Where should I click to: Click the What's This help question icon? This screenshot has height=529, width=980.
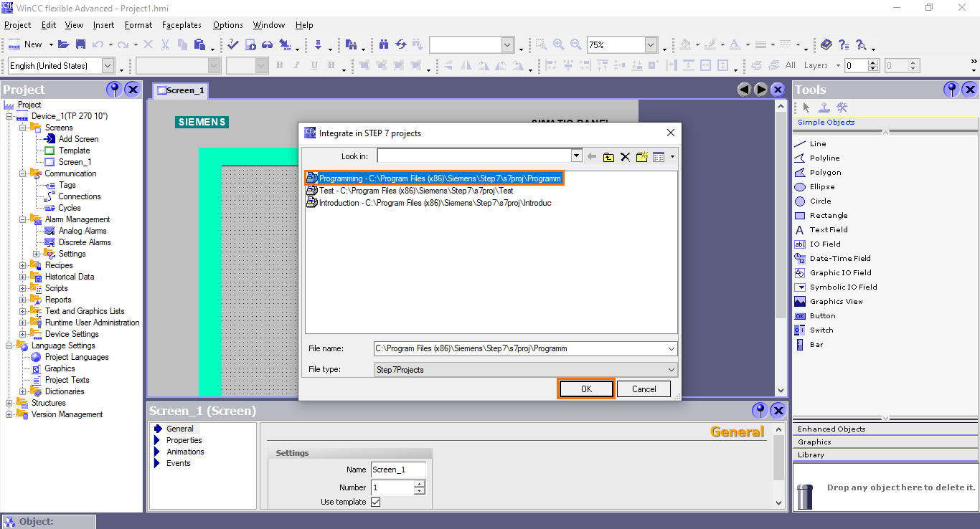843,44
